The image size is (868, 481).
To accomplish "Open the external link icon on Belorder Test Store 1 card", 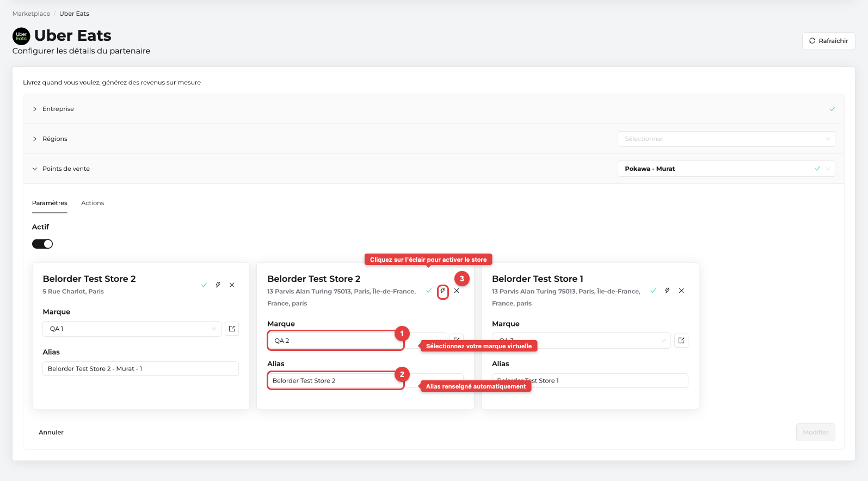I will pyautogui.click(x=681, y=341).
